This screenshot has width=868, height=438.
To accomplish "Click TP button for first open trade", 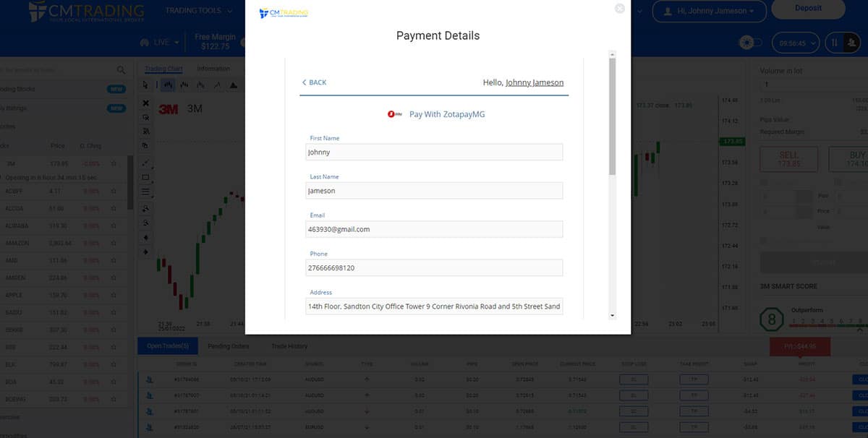I will [694, 379].
